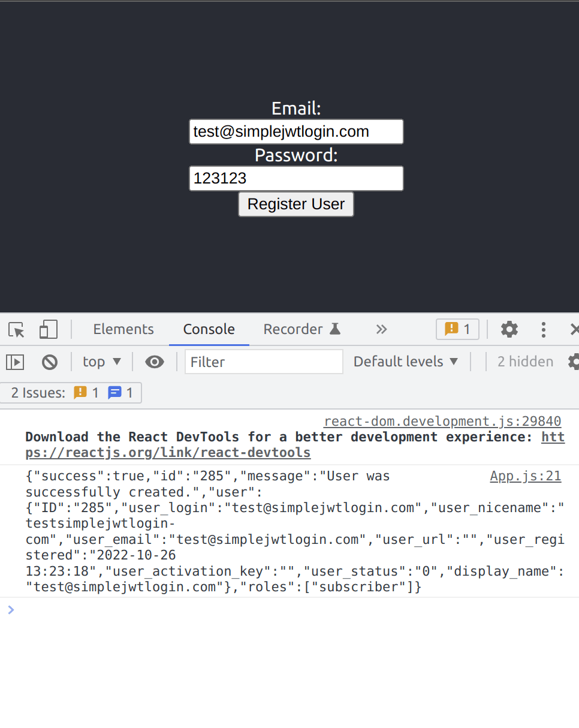This screenshot has width=579, height=728.
Task: Open the top context dropdown
Action: [x=102, y=362]
